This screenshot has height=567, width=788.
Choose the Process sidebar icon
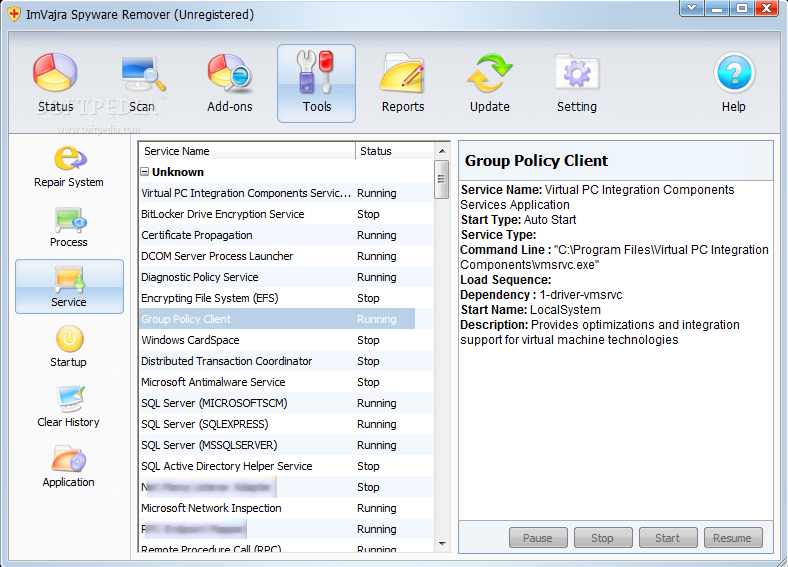pyautogui.click(x=69, y=220)
